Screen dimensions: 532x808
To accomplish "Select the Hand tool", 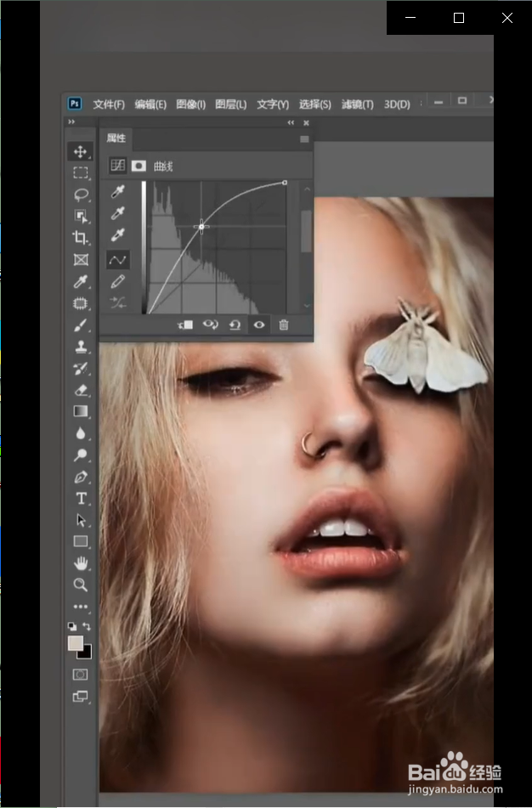I will pos(81,563).
